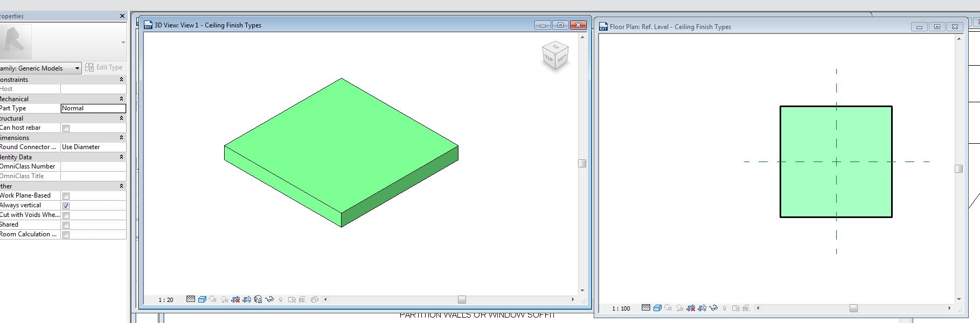Image resolution: width=980 pixels, height=323 pixels.
Task: Open Detail Level in Floor Plan bar
Action: [x=646, y=308]
